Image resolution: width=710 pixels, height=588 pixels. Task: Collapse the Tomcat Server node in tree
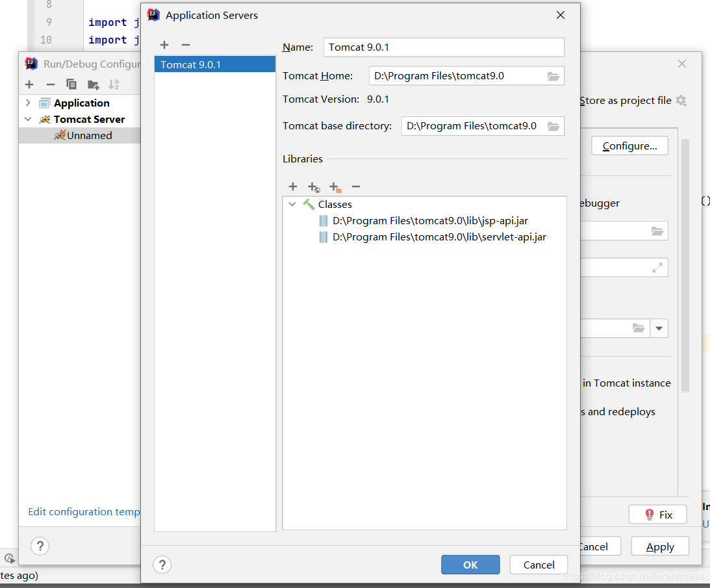28,119
